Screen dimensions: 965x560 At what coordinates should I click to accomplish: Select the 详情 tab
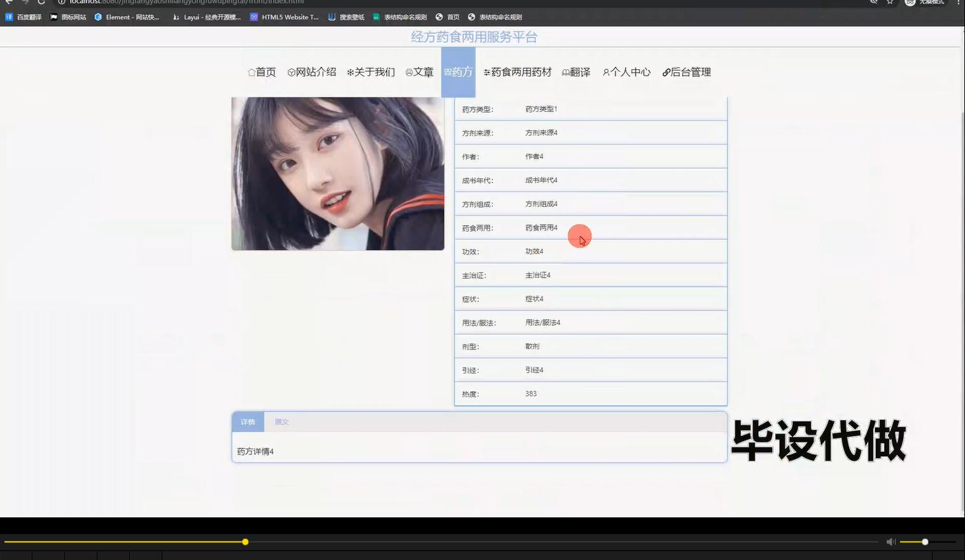248,421
